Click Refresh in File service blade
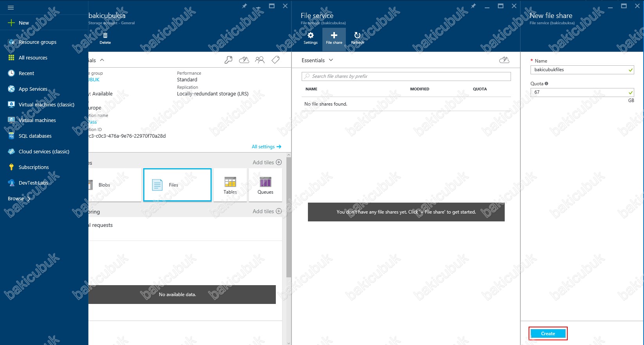Image resolution: width=644 pixels, height=345 pixels. (357, 38)
